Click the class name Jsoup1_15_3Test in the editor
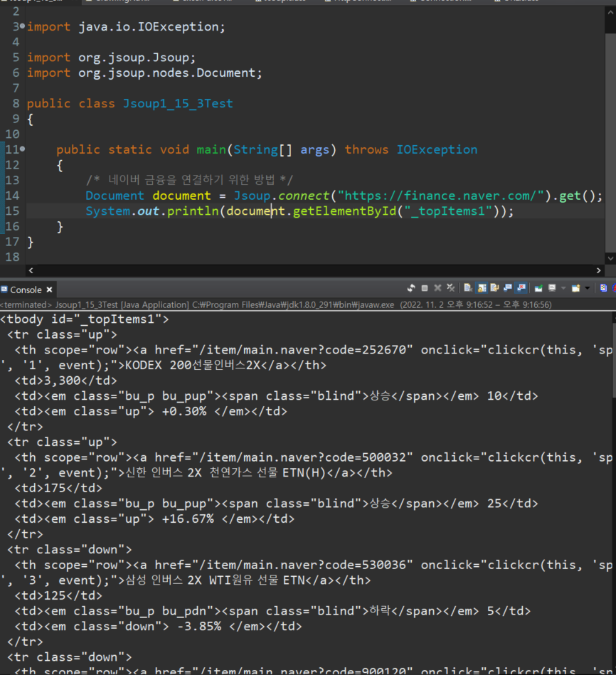The width and height of the screenshot is (616, 675). (x=178, y=103)
